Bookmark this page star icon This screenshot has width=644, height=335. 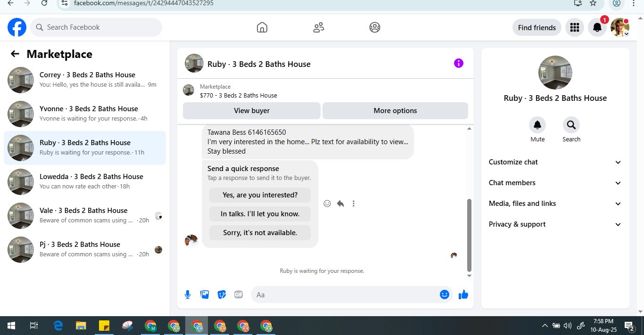pos(593,3)
